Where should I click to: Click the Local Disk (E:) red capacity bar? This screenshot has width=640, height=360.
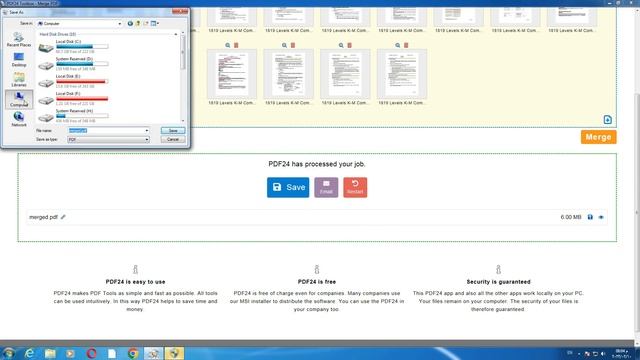tap(82, 81)
